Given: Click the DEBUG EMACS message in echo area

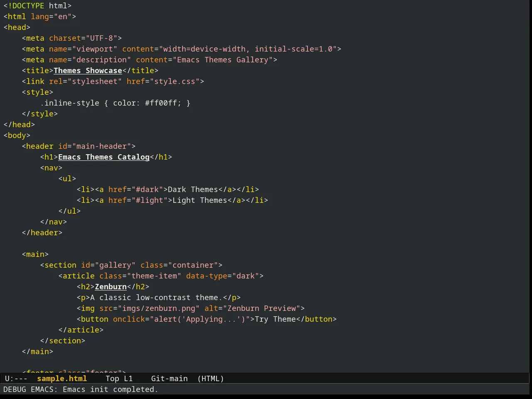Looking at the screenshot, I should click(81, 389).
